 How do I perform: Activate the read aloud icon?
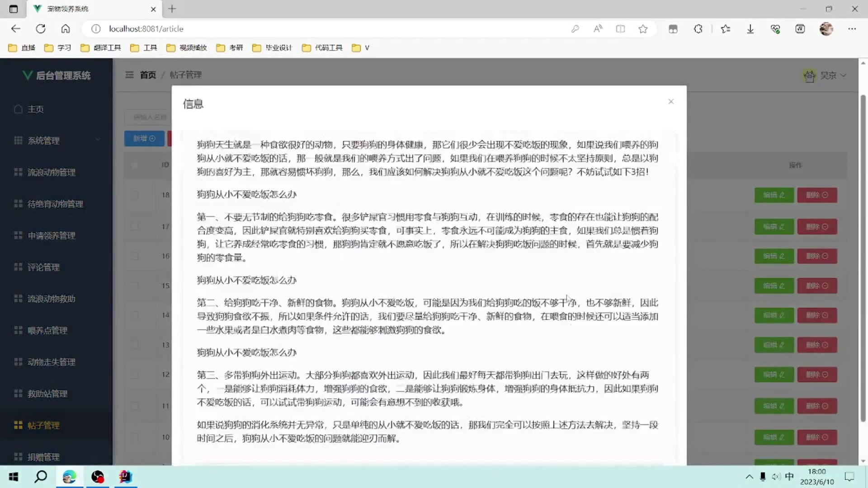tap(598, 29)
